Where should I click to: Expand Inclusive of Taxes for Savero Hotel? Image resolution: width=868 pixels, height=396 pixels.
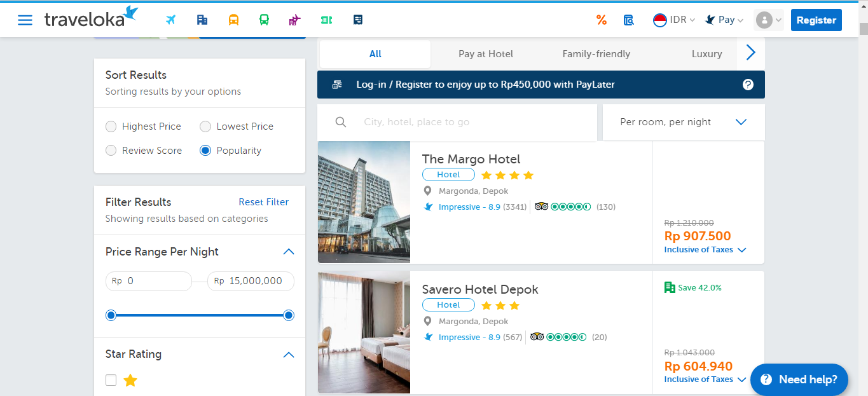tap(705, 379)
